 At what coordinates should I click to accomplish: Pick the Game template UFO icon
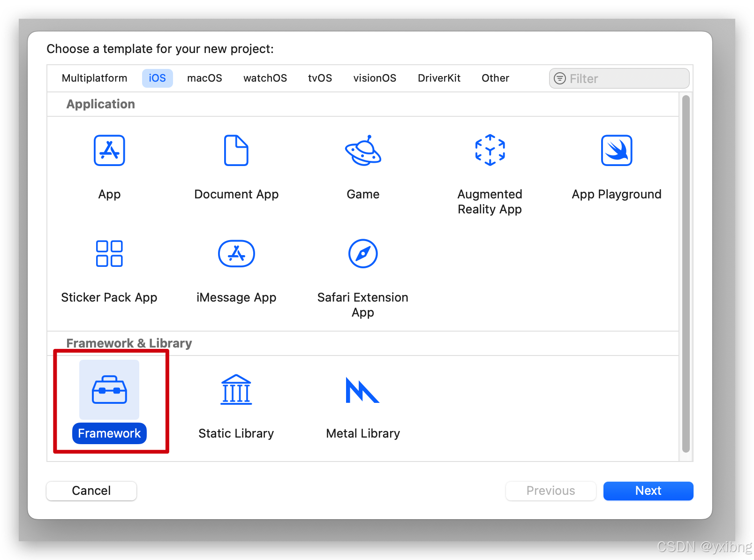pos(363,151)
